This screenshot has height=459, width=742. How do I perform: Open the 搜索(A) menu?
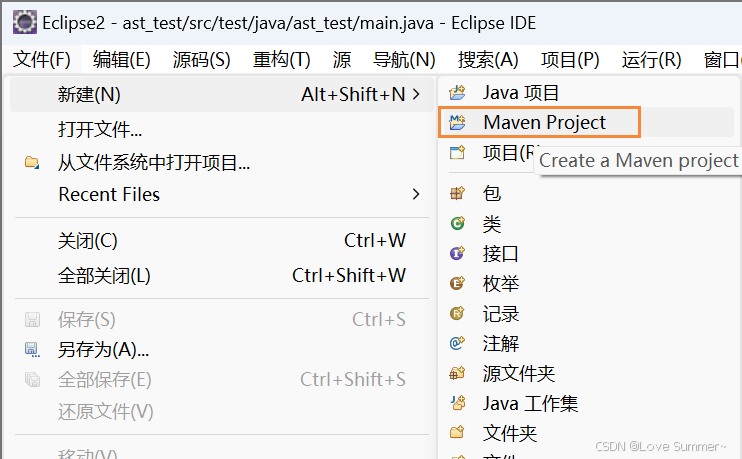click(488, 60)
